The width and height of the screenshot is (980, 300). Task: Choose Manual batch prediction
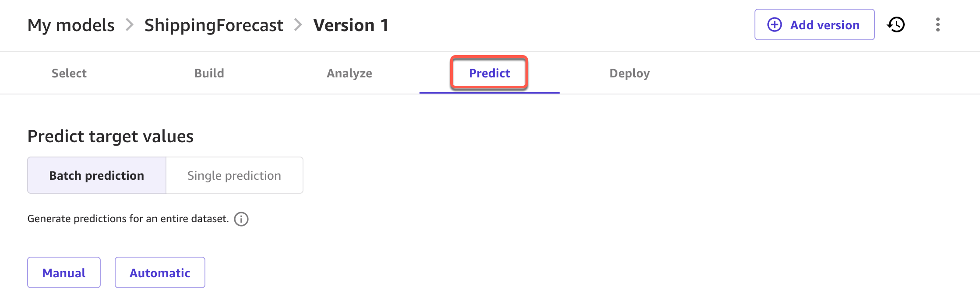64,273
